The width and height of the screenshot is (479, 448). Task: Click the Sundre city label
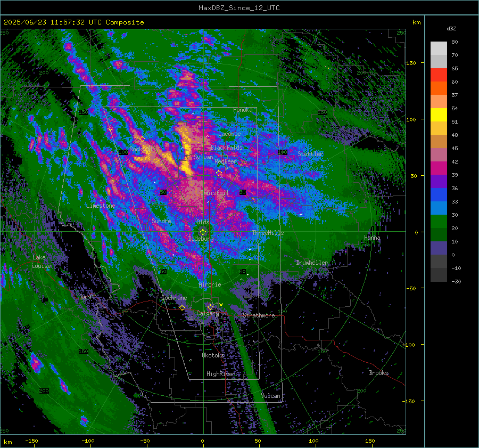point(161,221)
